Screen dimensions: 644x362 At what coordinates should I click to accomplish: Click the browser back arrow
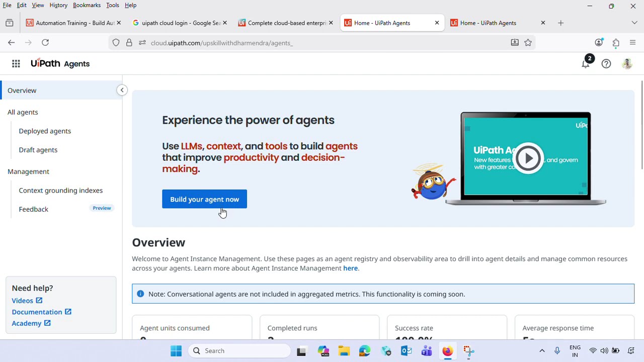11,43
